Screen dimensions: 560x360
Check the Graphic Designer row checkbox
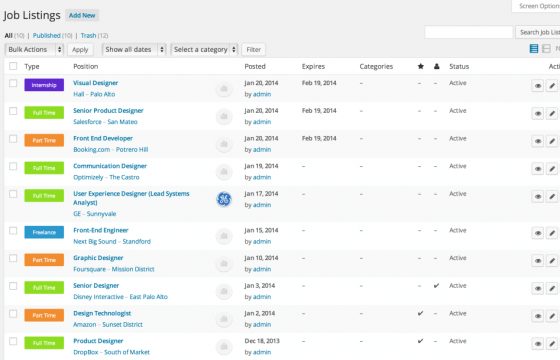[x=13, y=258]
